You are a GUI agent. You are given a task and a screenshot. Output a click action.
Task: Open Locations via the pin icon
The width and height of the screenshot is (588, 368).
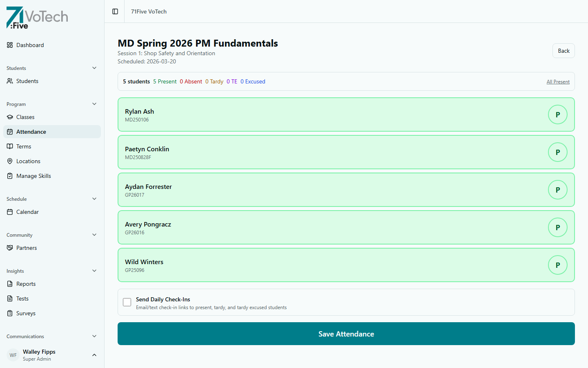(10, 161)
